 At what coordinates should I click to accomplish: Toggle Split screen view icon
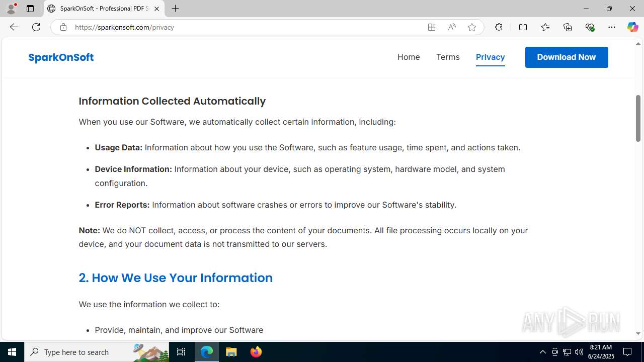click(x=523, y=27)
